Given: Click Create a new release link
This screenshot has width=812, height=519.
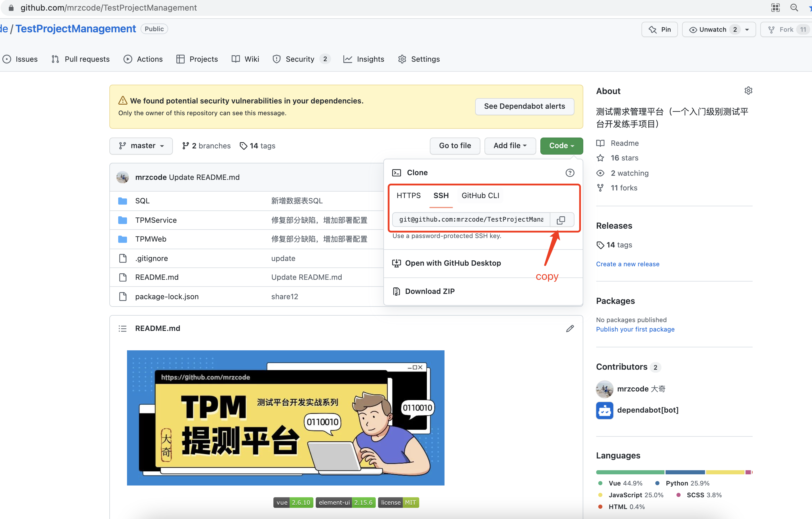Looking at the screenshot, I should point(628,264).
